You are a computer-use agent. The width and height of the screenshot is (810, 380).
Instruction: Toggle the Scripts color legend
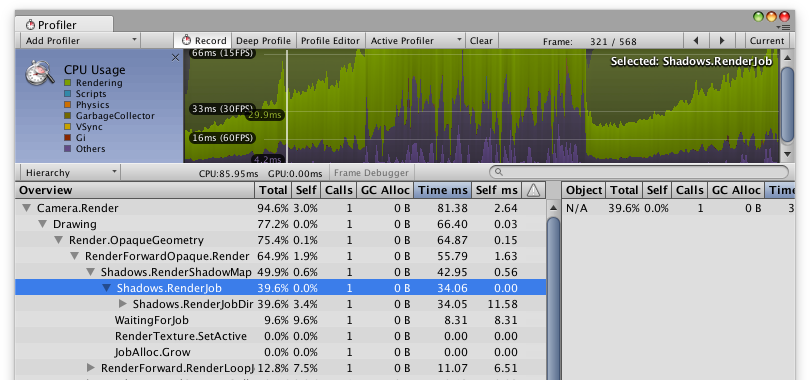coord(68,94)
